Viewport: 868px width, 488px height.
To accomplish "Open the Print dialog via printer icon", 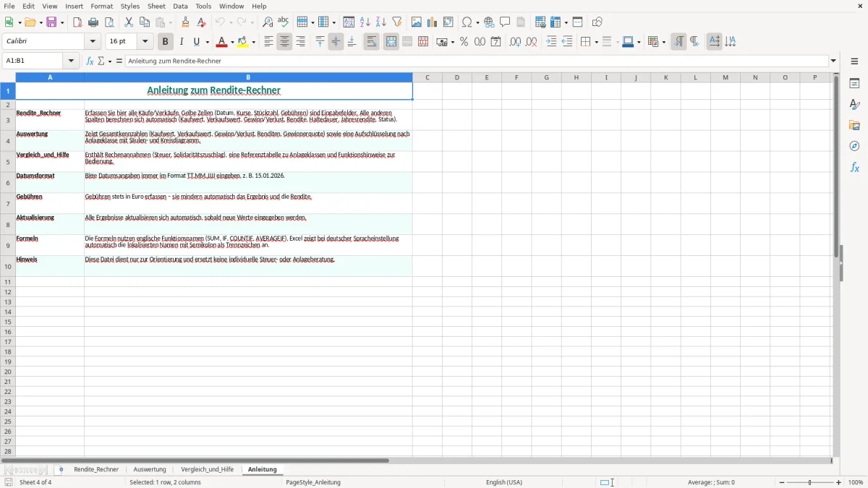I will 93,22.
